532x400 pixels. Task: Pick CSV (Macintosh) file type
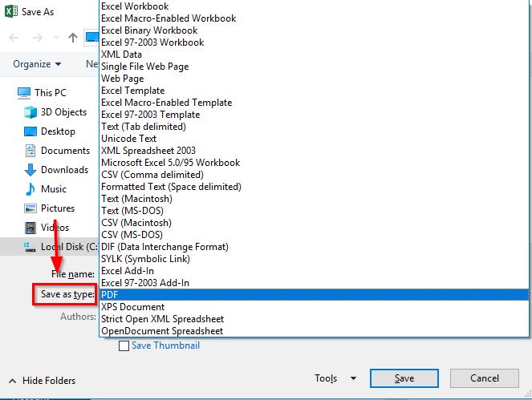point(315,223)
